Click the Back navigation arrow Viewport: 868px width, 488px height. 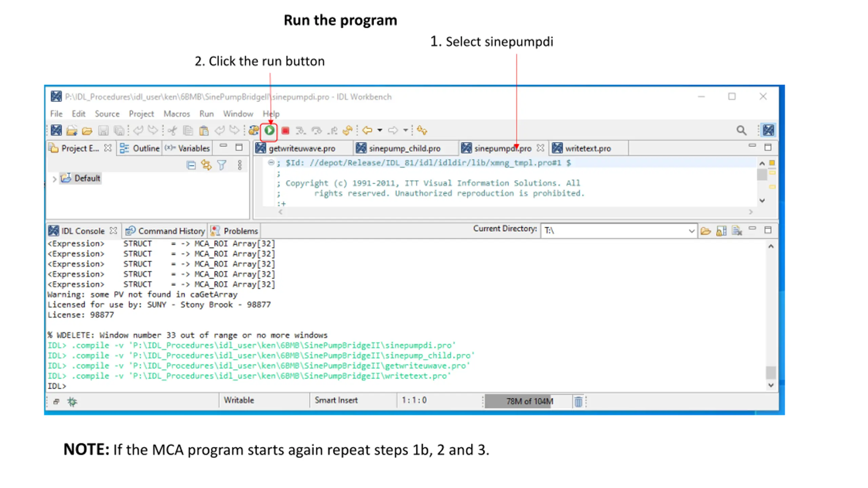[x=367, y=130]
